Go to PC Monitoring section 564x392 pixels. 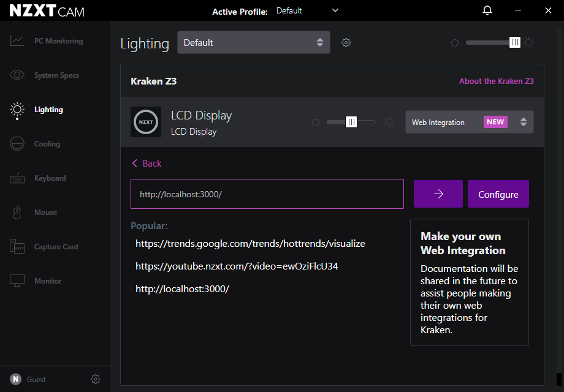(x=59, y=41)
